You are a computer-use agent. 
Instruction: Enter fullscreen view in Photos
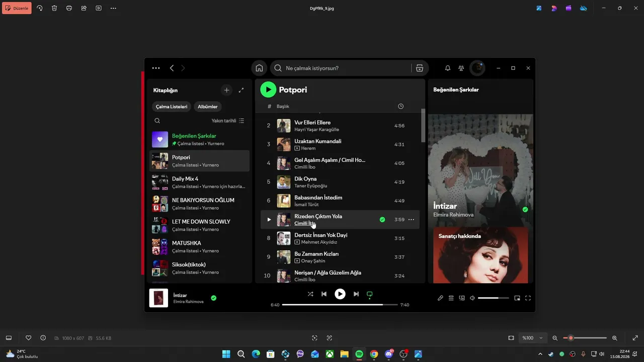(635, 338)
